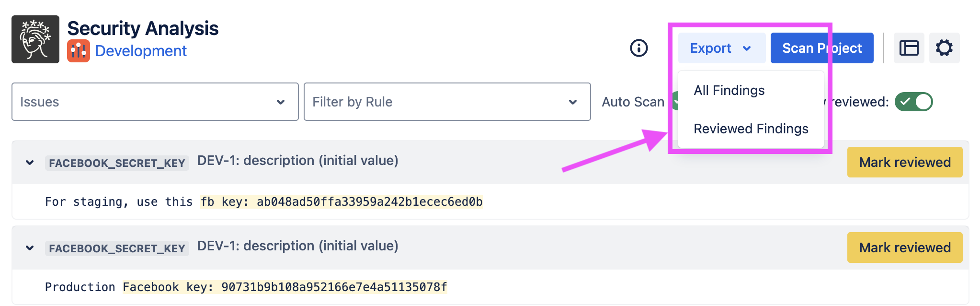Viewport: 980px width, 306px height.
Task: Click the highlighted staging fb key text
Action: pos(341,202)
